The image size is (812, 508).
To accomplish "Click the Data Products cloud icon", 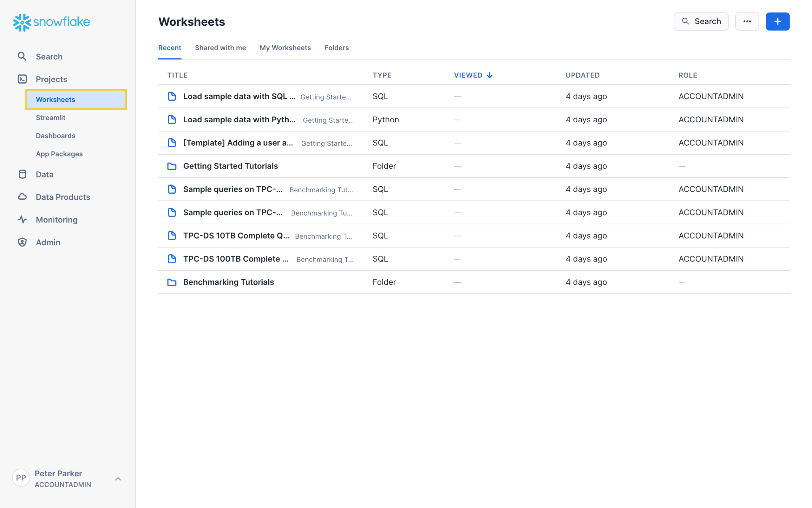I will [22, 196].
